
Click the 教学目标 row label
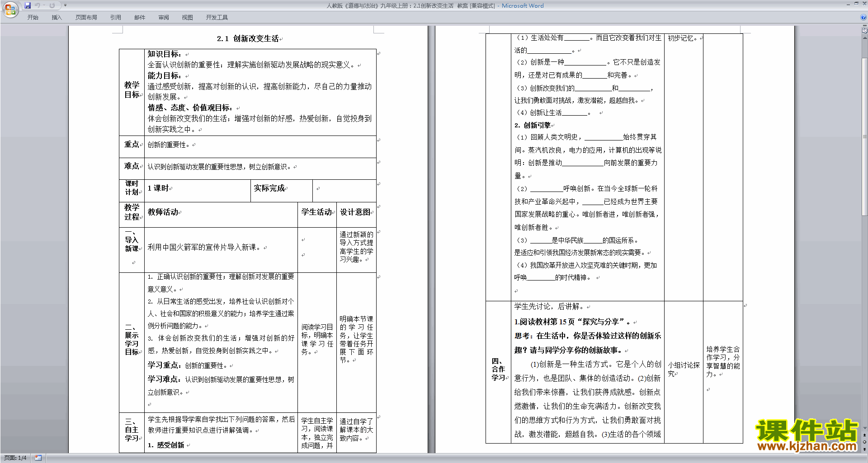coord(132,89)
